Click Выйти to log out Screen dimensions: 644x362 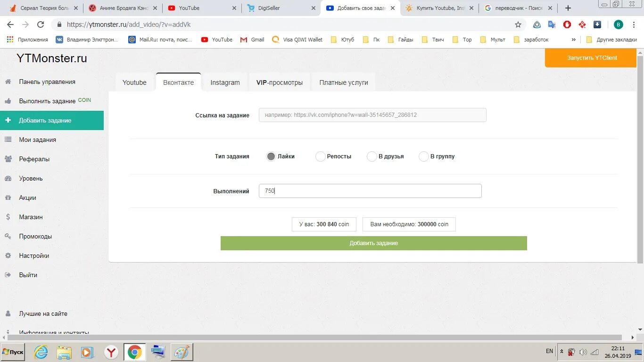point(28,275)
